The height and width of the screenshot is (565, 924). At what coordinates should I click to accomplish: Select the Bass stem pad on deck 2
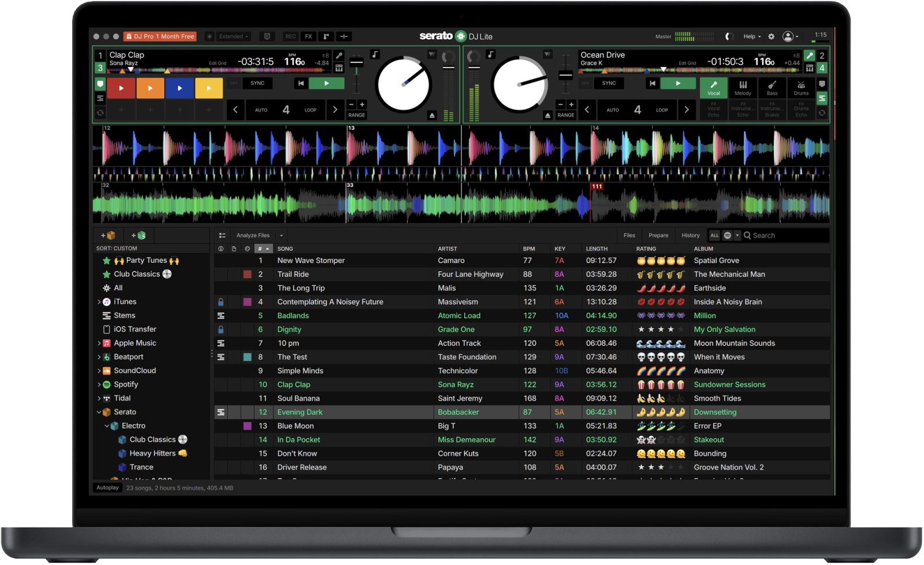coord(772,88)
